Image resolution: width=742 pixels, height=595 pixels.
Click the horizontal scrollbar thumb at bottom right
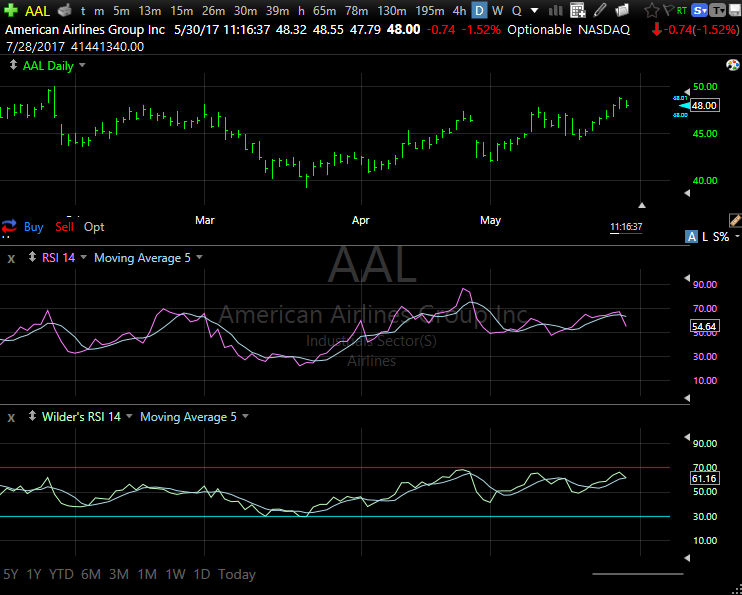tap(637, 574)
